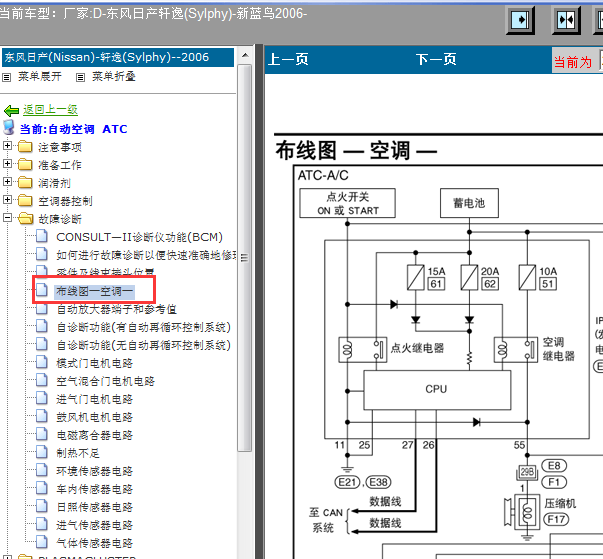Click the 菜单展开 list icon
Viewport: 603px width, 559px height.
[7, 77]
